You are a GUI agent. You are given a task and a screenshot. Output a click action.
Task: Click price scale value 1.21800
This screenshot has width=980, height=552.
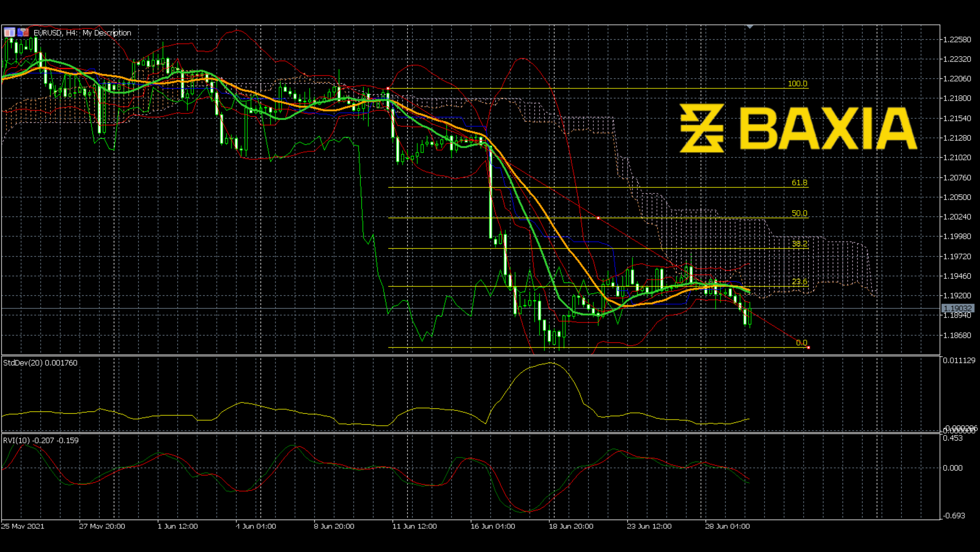coord(957,98)
